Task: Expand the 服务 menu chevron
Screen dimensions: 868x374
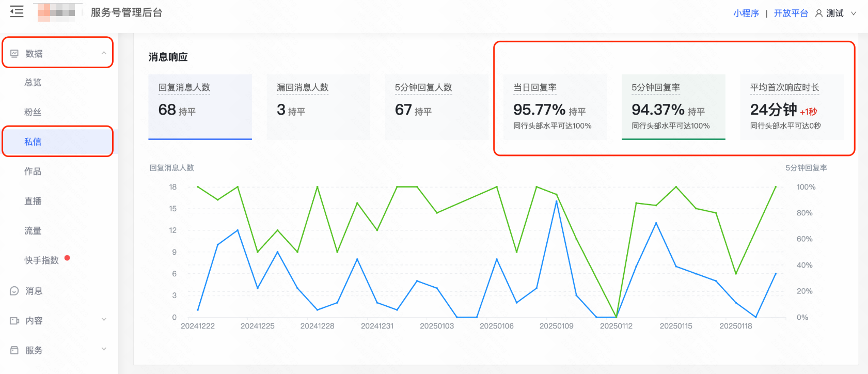Action: click(104, 349)
